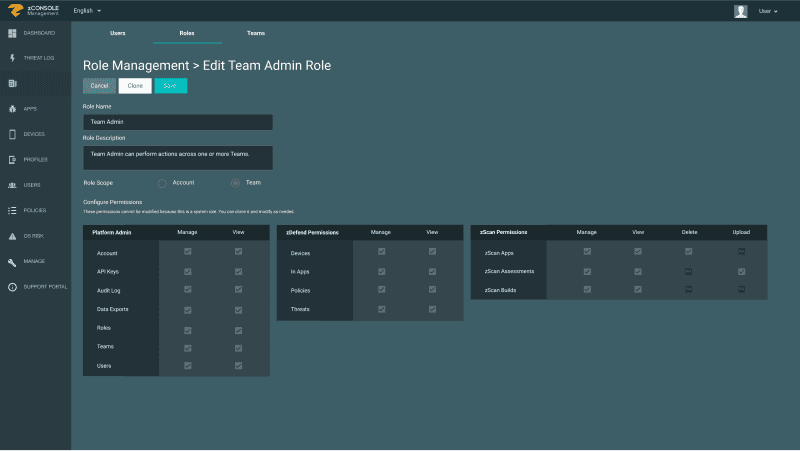Select the Account role scope radio
800x451 pixels.
162,183
